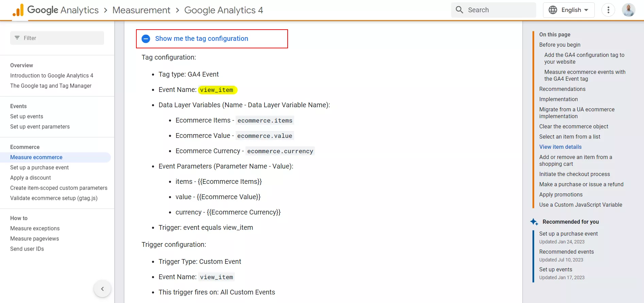Click 'currency - {{Ecommerce Currency}}' parameter text
This screenshot has width=644, height=303.
coord(228,212)
